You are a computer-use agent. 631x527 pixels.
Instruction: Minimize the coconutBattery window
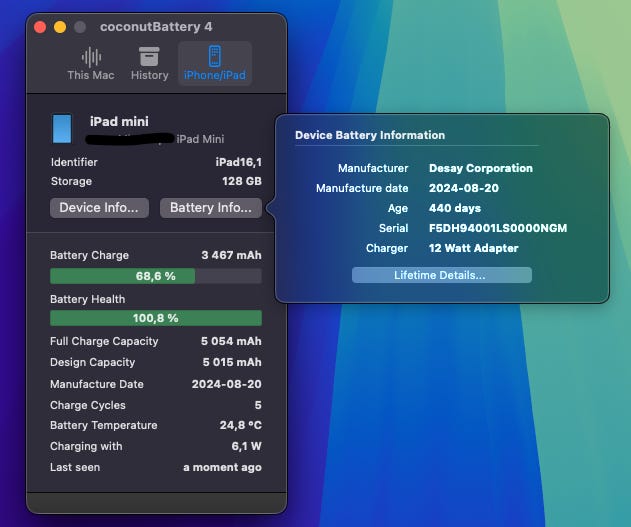coord(60,27)
